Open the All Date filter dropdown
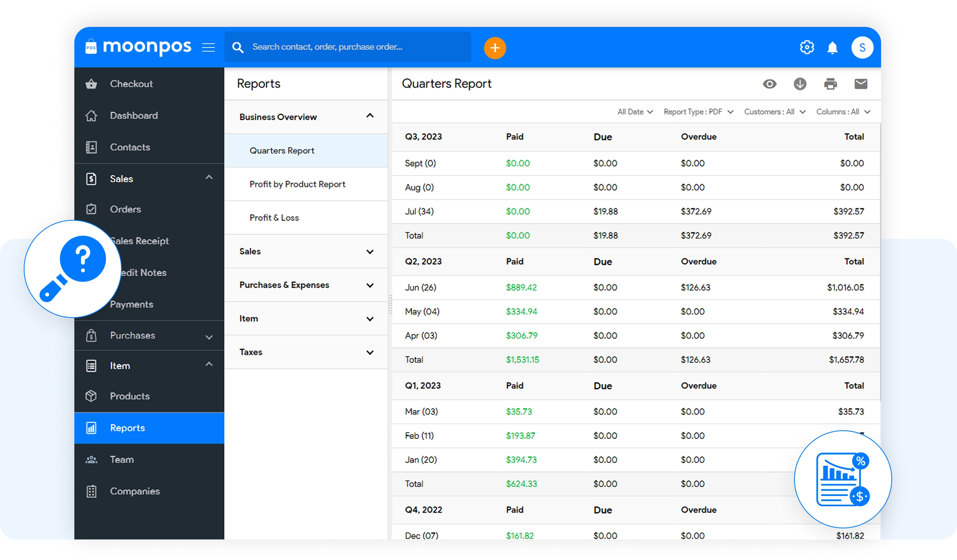 point(635,112)
